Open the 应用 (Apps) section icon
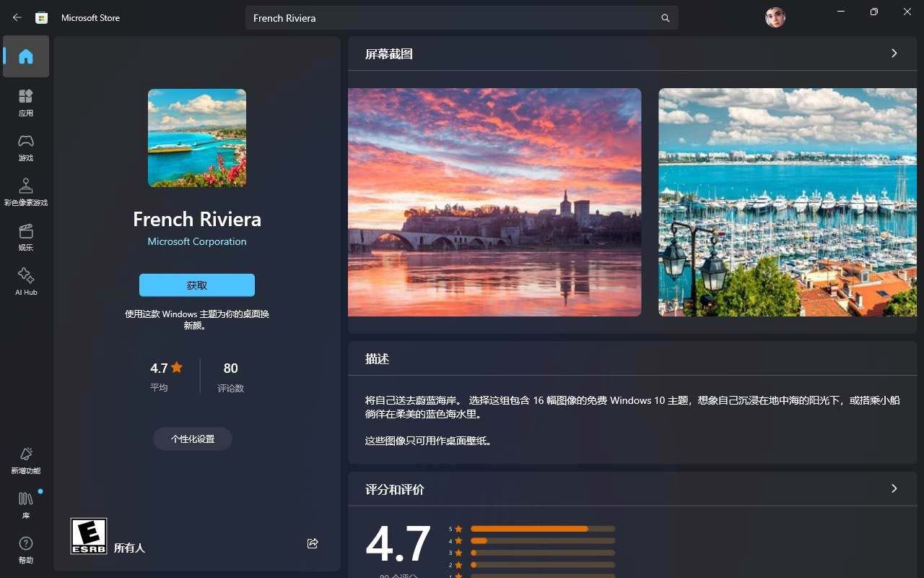924x578 pixels. [x=26, y=101]
